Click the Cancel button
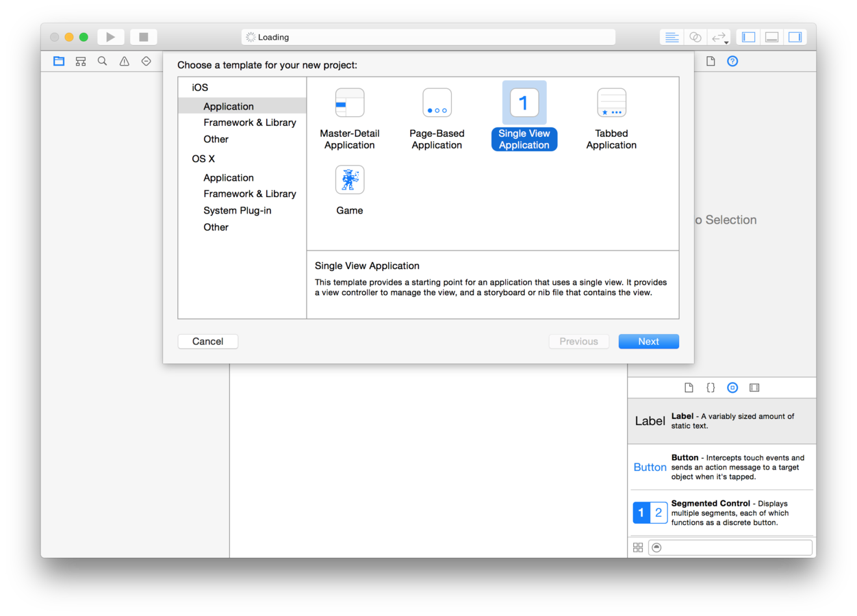The width and height of the screenshot is (857, 616). (207, 341)
